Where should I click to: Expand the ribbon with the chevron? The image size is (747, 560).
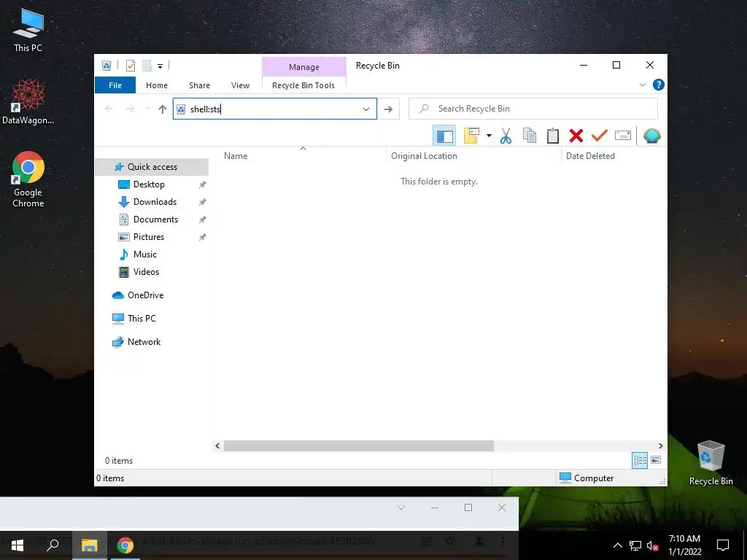pos(642,85)
